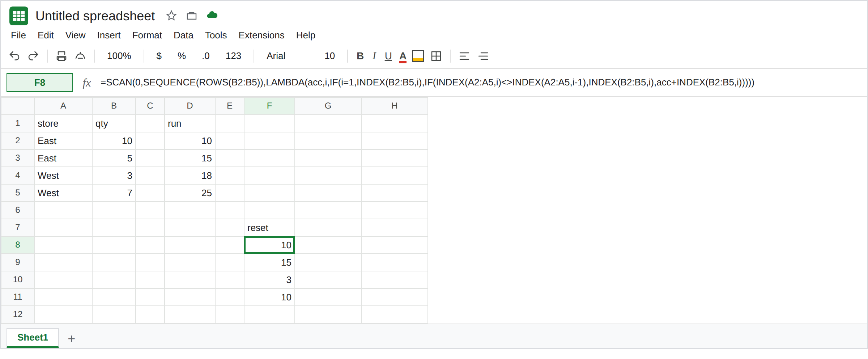Click the undo arrow
This screenshot has height=359, width=868.
tap(14, 56)
